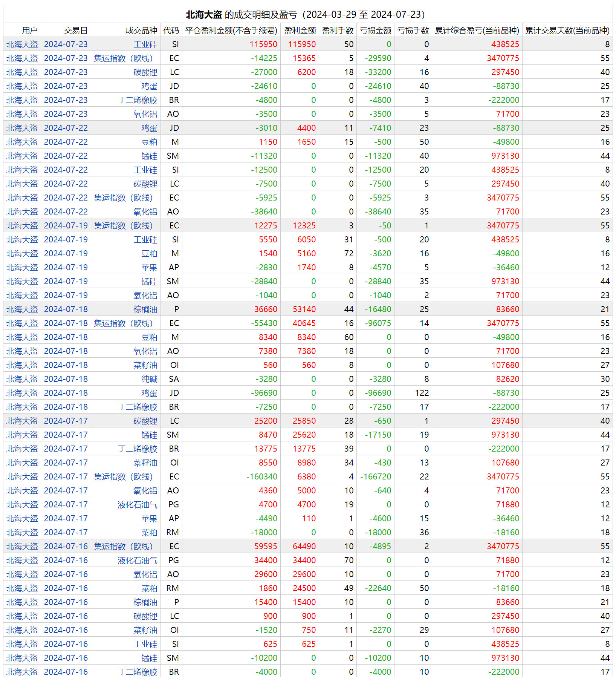The image size is (616, 677).
Task: Click cumulative value -18160 for 2024-07-17 菜粕
Action: (506, 532)
